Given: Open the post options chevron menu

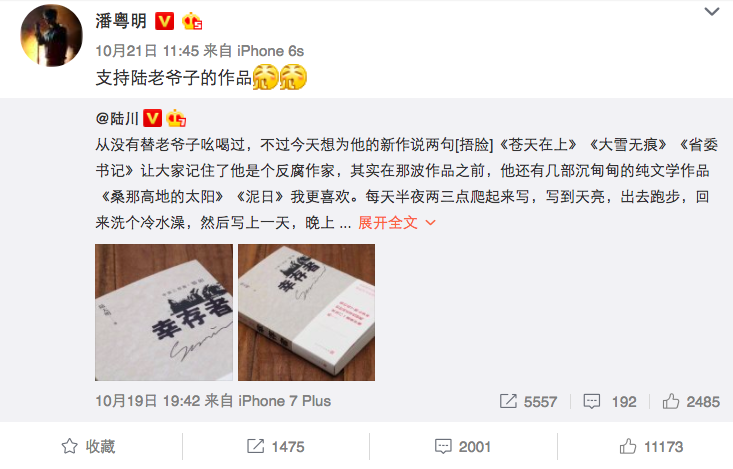Looking at the screenshot, I should pos(711,12).
